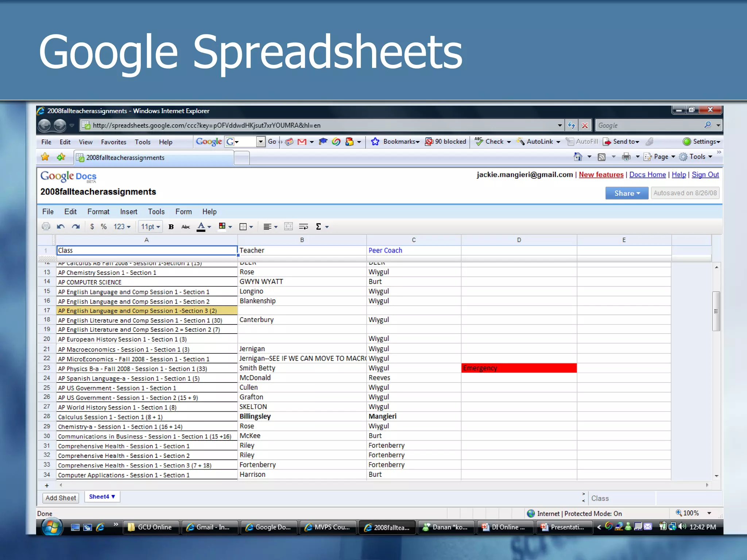The image size is (747, 560).
Task: Open the browser Favorites menu
Action: coord(113,142)
